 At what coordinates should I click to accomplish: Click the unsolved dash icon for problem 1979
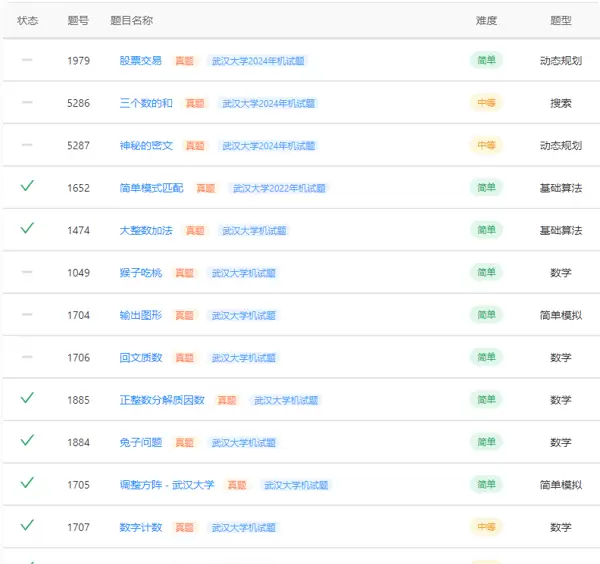tap(27, 60)
